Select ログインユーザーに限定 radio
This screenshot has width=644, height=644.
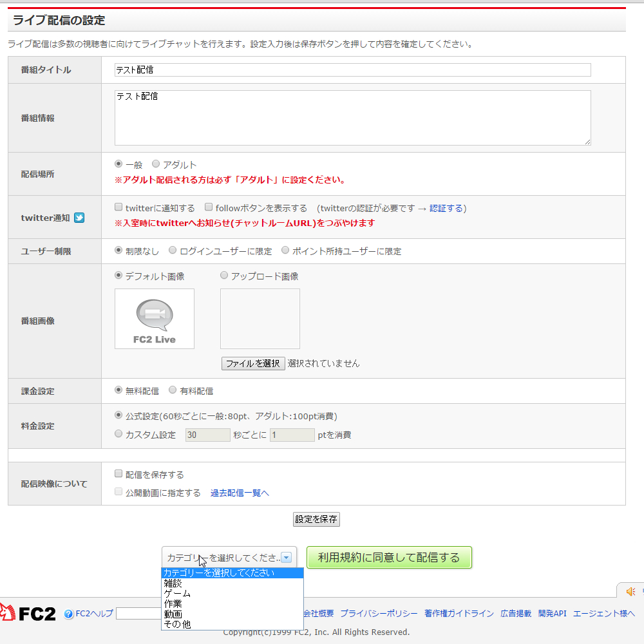click(x=173, y=250)
